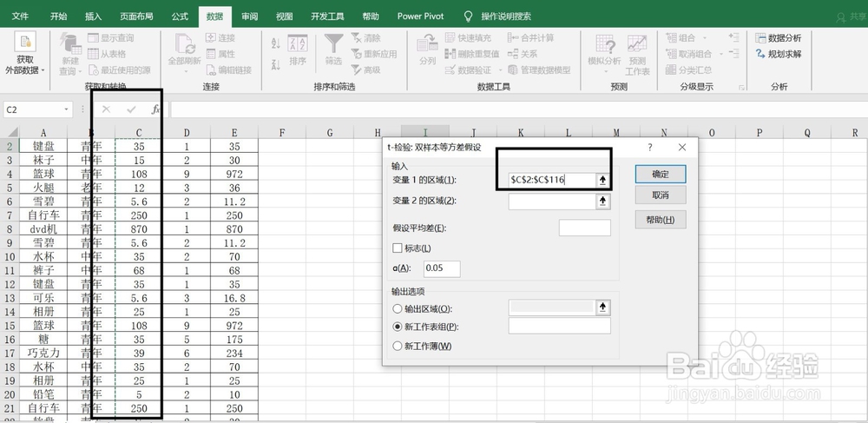Click 高级 filter option
The image size is (868, 423).
pos(366,69)
